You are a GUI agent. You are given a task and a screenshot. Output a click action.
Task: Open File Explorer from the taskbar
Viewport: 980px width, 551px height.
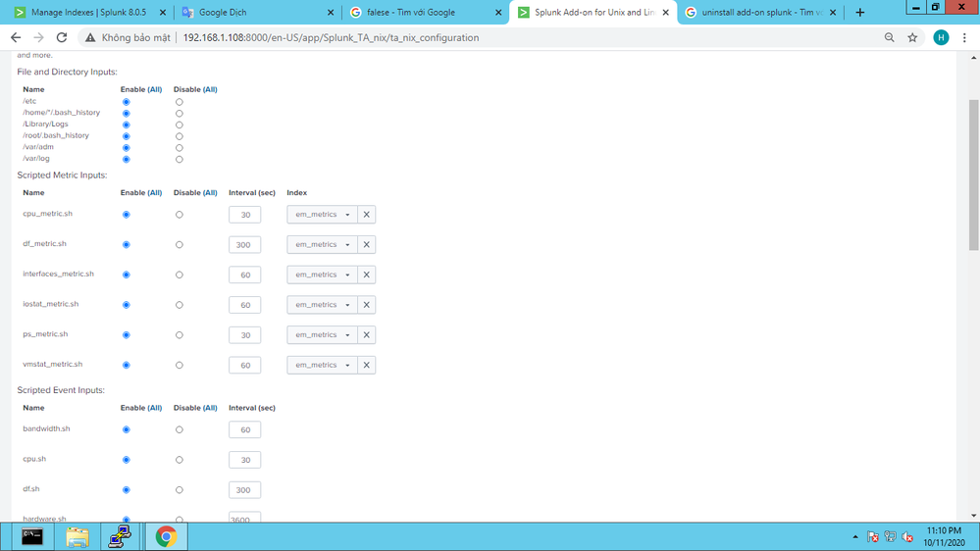tap(77, 536)
